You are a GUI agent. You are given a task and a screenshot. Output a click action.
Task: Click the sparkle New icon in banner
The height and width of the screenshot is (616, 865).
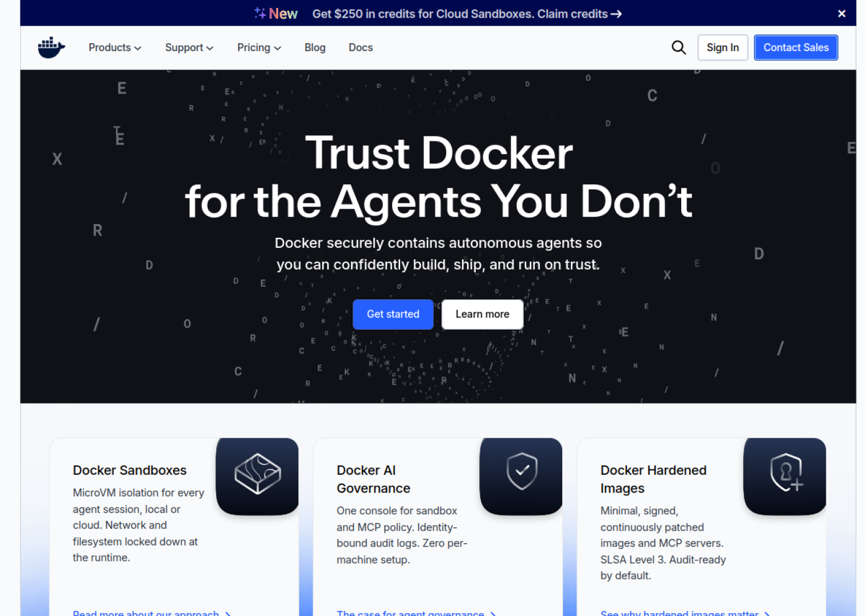(x=276, y=14)
